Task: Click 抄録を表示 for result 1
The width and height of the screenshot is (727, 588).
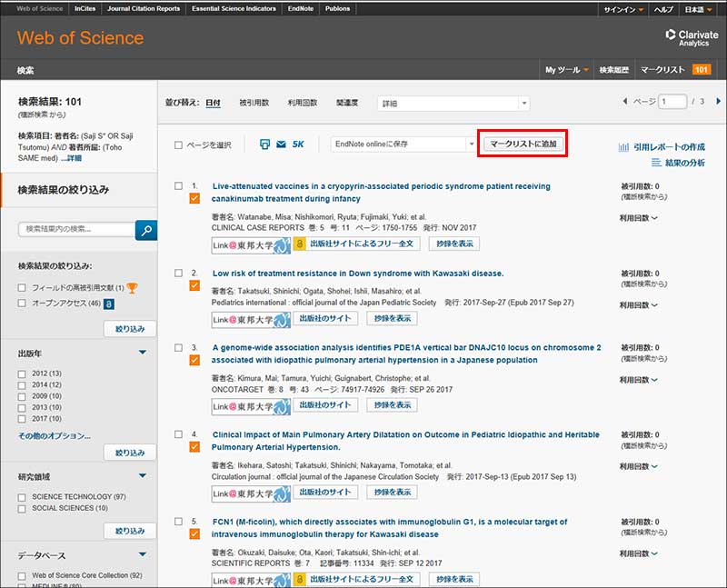Action: (x=454, y=244)
